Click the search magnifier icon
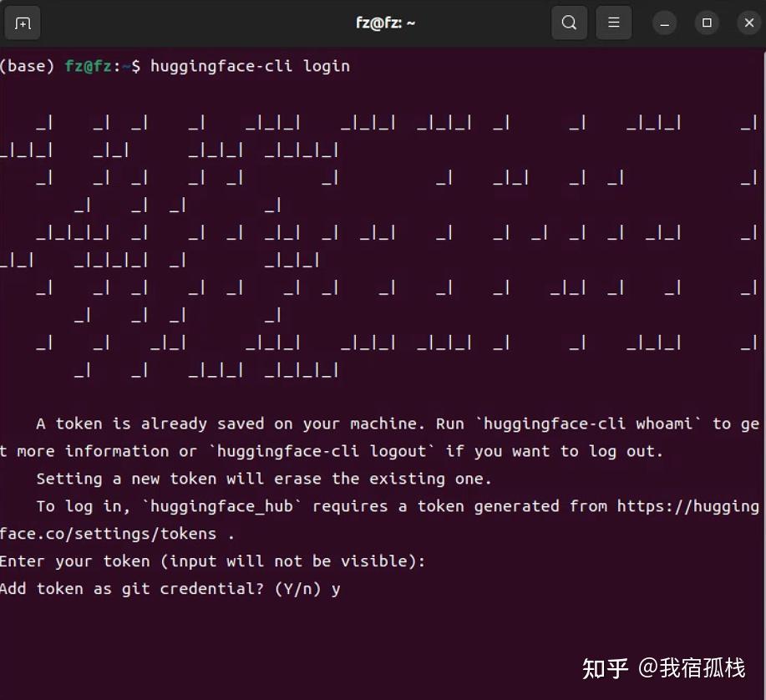 [569, 23]
